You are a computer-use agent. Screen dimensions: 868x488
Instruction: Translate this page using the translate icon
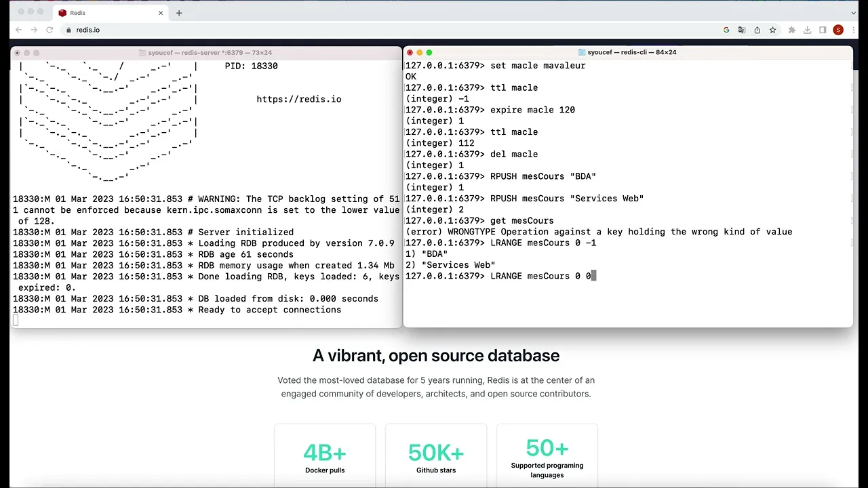point(742,30)
